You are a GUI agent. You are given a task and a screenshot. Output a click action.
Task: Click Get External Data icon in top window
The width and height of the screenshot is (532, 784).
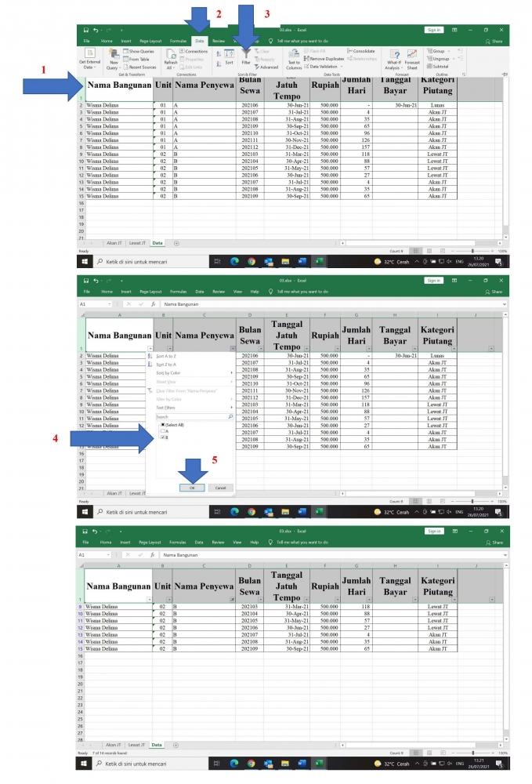point(90,53)
